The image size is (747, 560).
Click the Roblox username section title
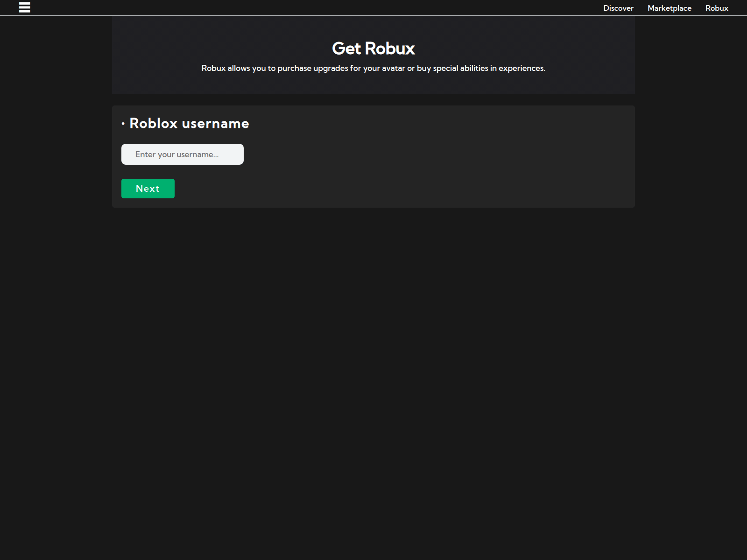[x=189, y=123]
